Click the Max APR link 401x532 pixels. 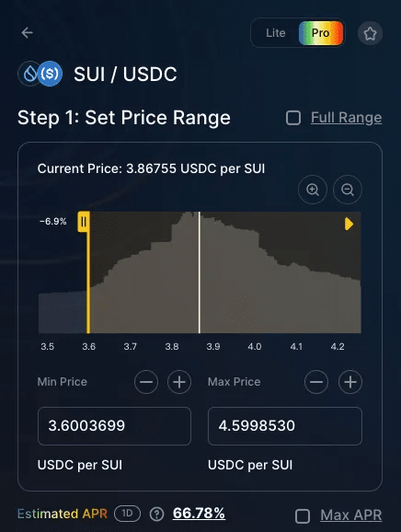point(351,515)
